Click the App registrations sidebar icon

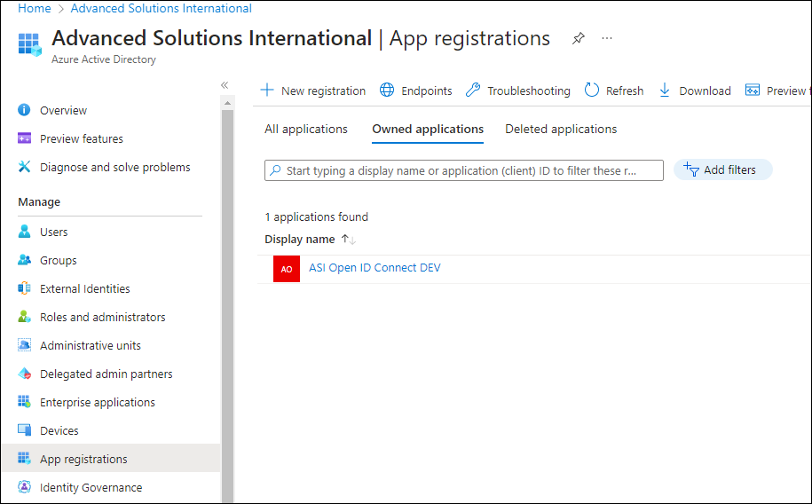click(24, 459)
